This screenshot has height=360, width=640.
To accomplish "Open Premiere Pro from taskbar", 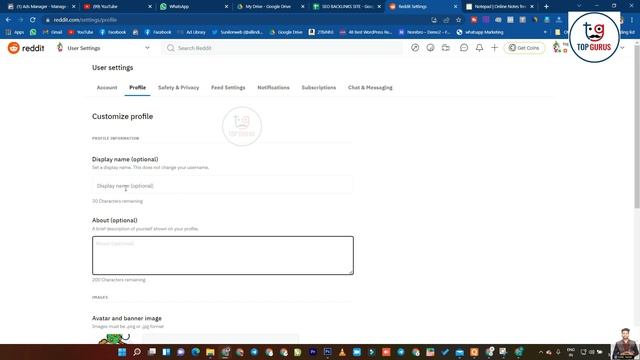I will (x=313, y=352).
